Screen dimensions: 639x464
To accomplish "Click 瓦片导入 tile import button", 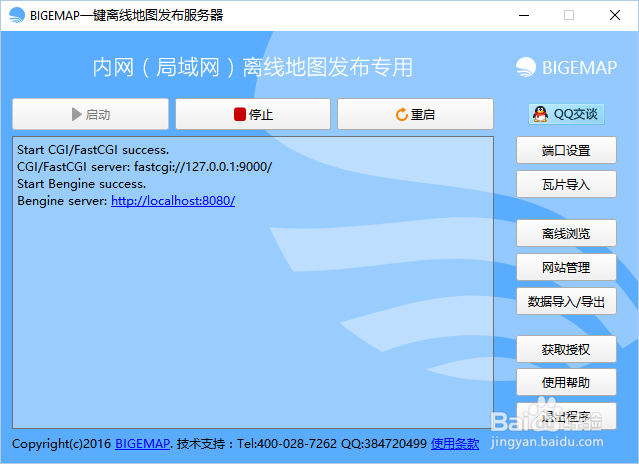I will pos(566,184).
